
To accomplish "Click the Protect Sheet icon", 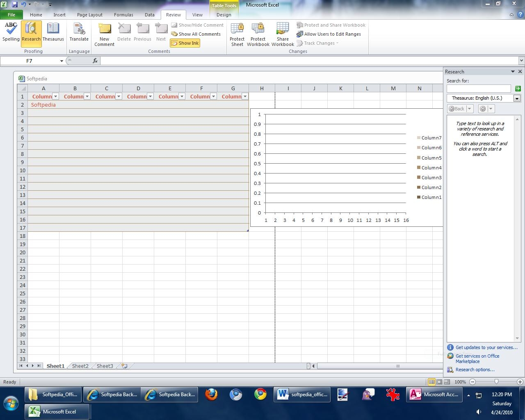I will coord(237,34).
